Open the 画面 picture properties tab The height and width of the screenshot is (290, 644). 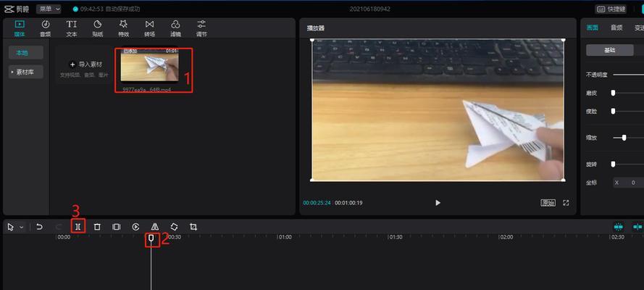[x=592, y=28]
